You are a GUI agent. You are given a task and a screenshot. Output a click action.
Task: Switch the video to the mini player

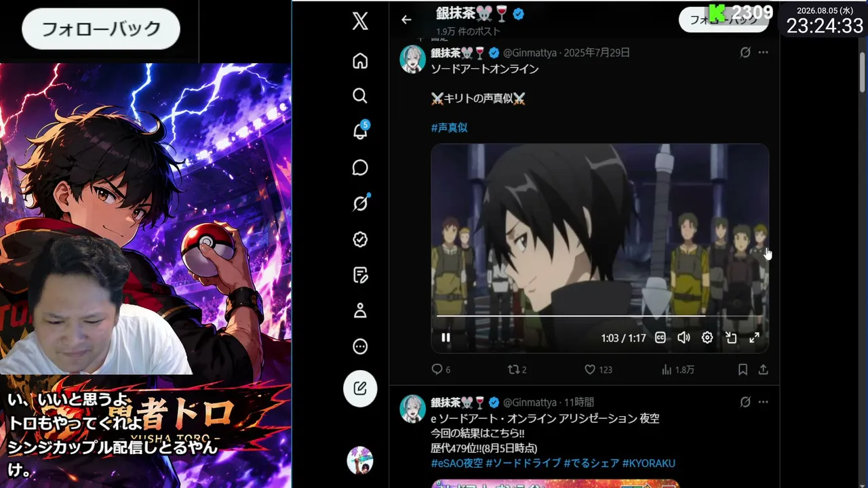pos(731,338)
